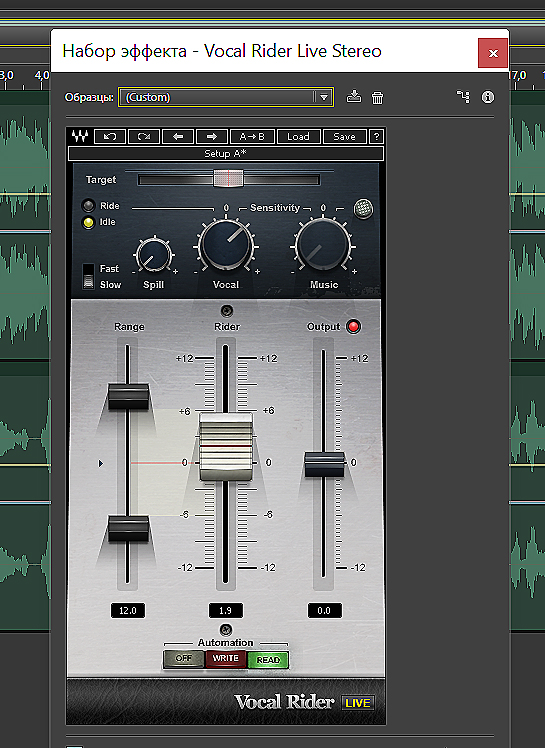Viewport: 545px width, 748px height.
Task: Click the small triangle marker beside Range fader
Action: (x=101, y=463)
